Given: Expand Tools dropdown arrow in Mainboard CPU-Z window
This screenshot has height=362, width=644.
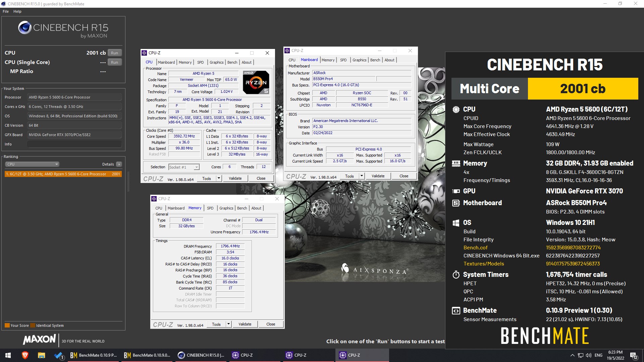Looking at the screenshot, I should point(362,176).
